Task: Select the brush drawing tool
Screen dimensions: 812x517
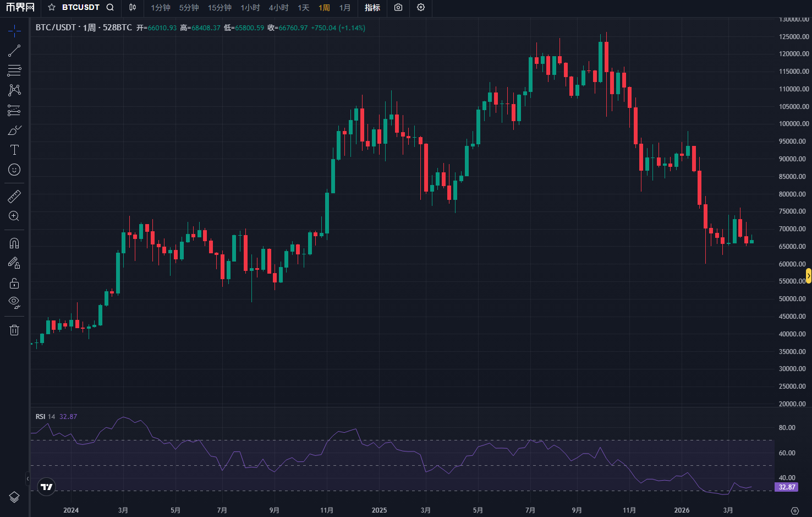Action: pos(14,130)
